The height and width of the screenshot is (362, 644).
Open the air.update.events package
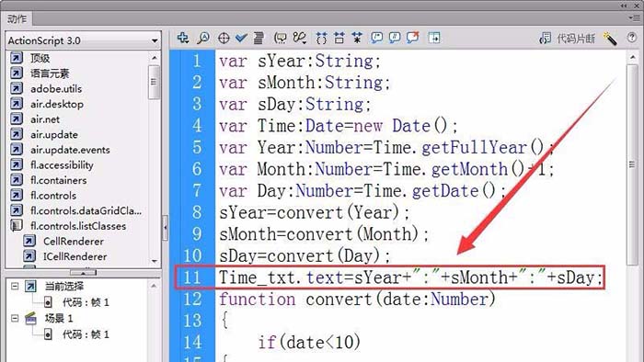coord(70,150)
